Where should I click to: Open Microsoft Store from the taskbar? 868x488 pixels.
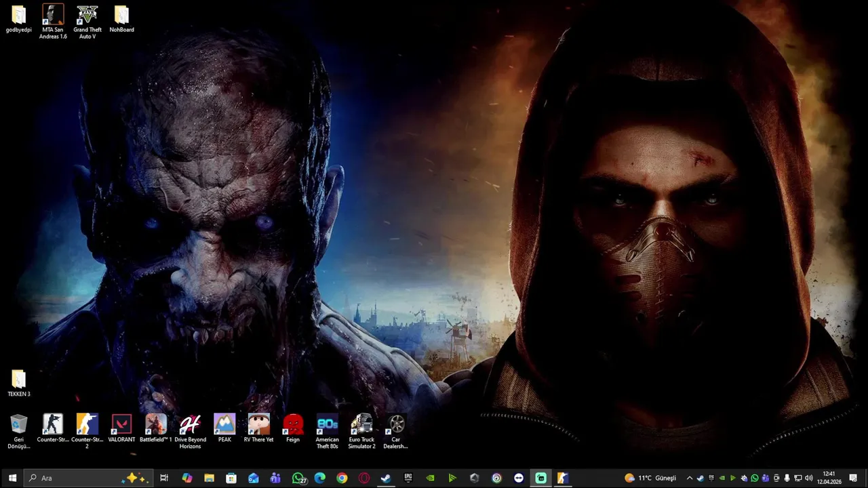click(231, 478)
